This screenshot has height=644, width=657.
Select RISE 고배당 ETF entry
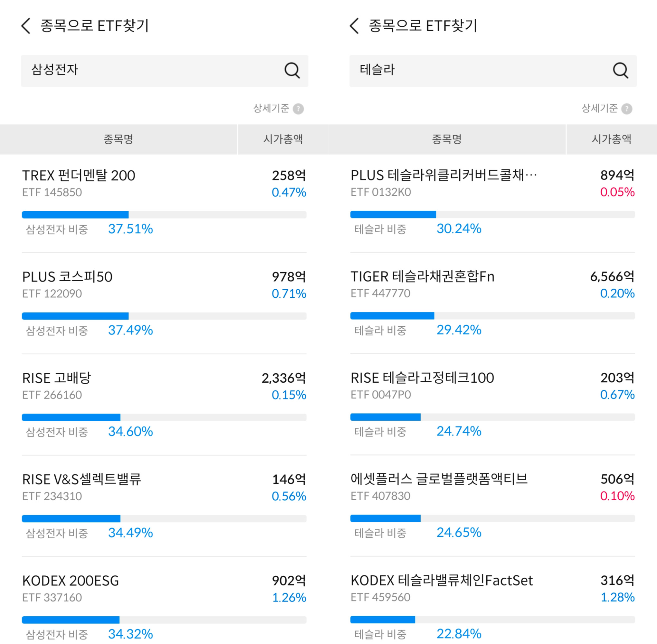click(x=56, y=378)
